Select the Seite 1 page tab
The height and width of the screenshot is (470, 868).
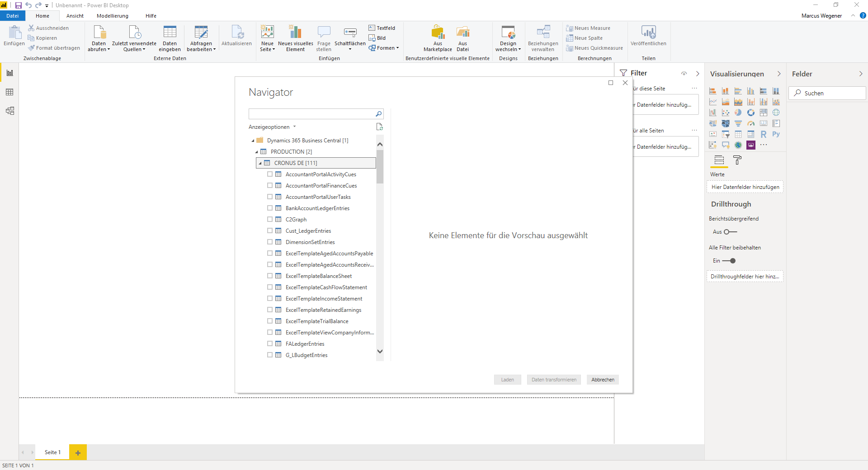click(52, 452)
